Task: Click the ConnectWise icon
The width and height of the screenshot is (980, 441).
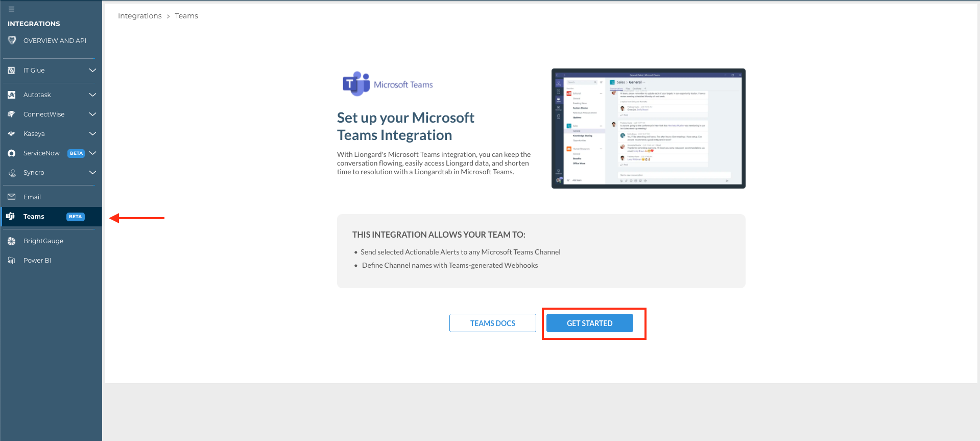Action: coord(12,114)
